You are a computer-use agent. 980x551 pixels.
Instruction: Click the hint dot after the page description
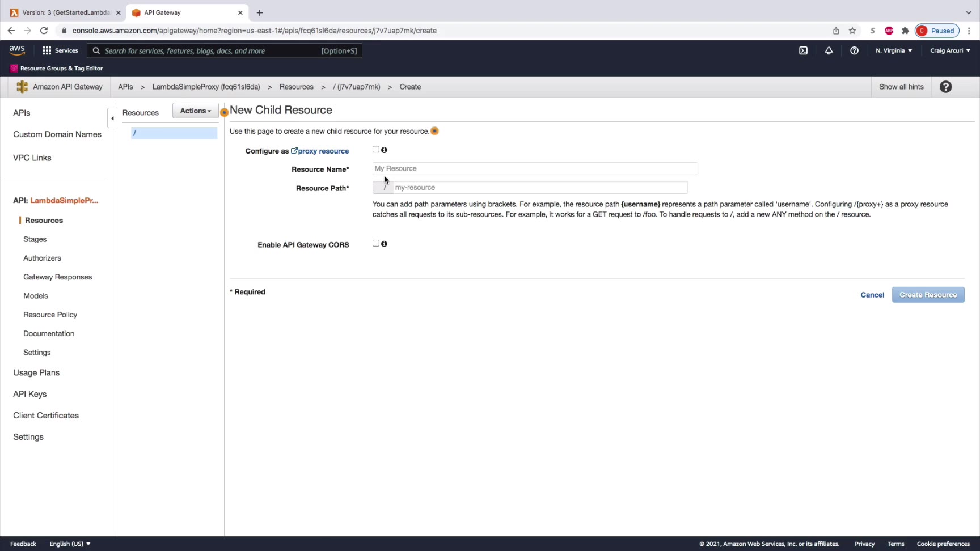[434, 131]
